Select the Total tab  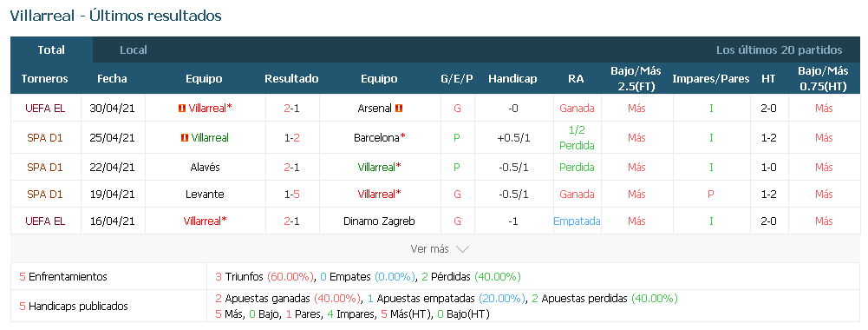tap(51, 49)
